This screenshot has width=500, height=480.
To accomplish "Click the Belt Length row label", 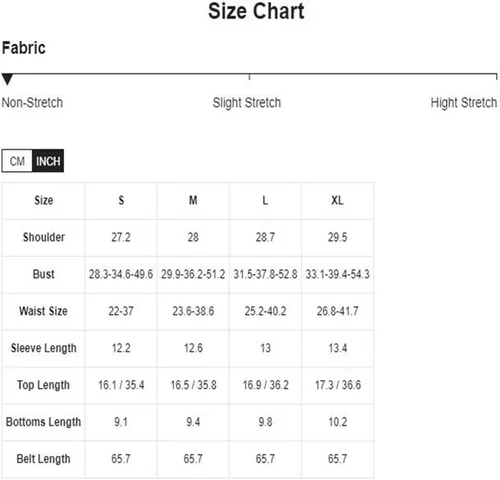I will pyautogui.click(x=43, y=459).
